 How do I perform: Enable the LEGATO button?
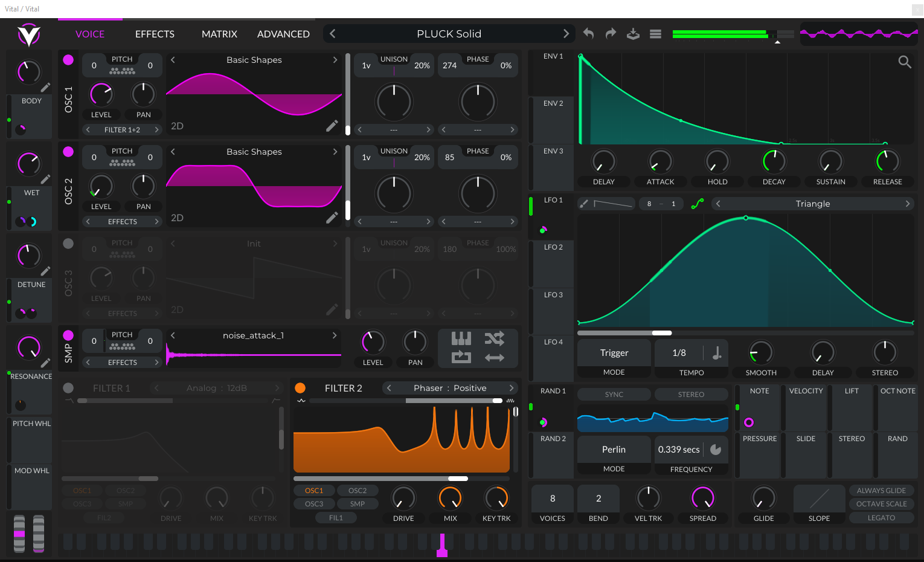[x=881, y=518]
